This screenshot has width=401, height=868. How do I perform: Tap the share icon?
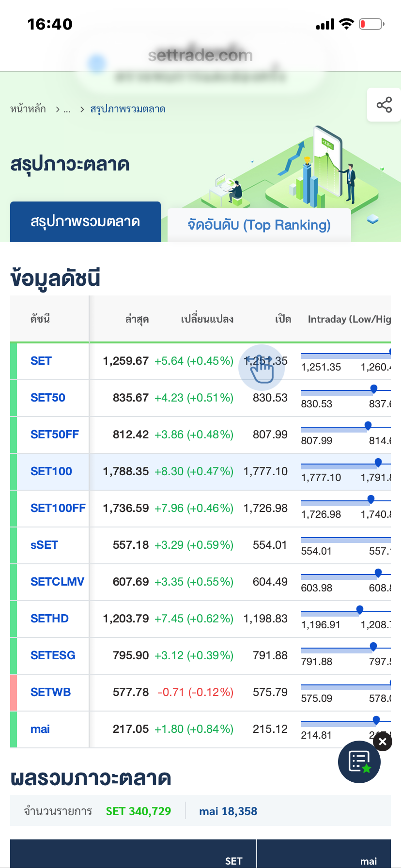point(384,105)
